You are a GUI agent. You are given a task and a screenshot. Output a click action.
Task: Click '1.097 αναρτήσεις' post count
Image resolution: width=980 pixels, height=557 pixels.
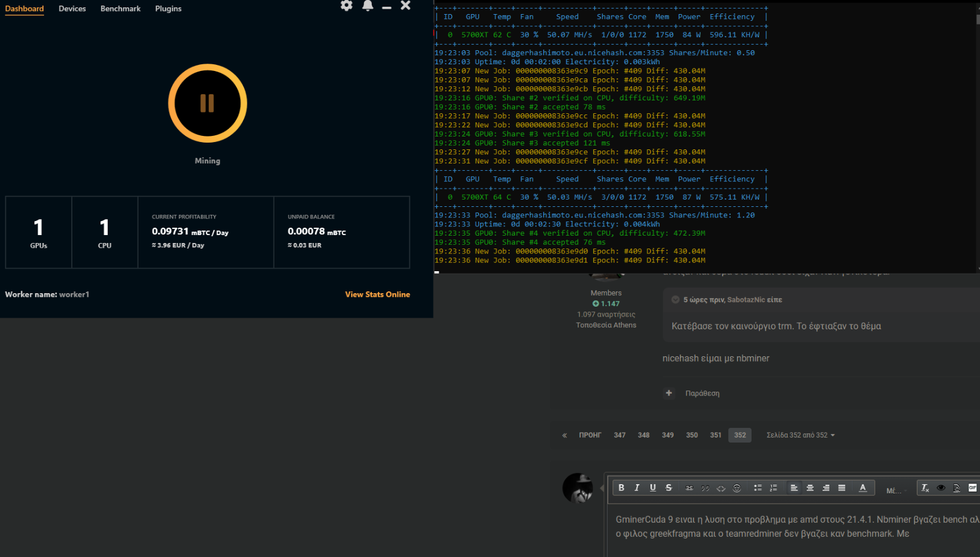tap(606, 315)
